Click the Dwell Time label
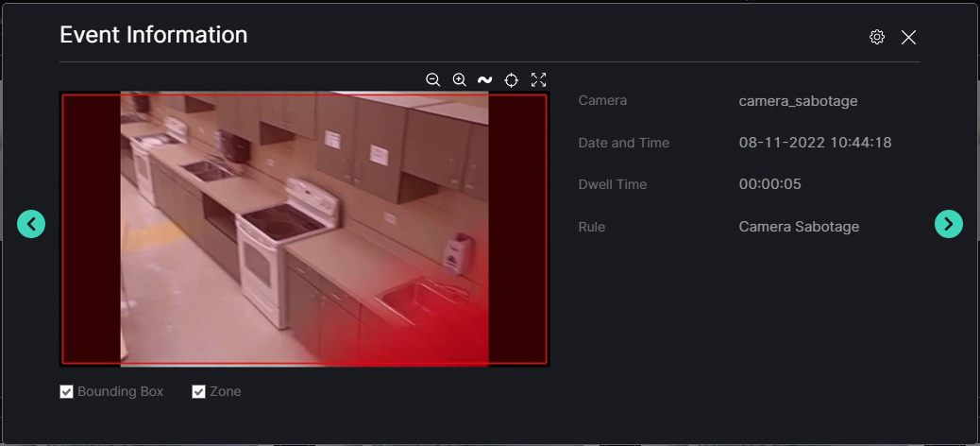The width and height of the screenshot is (980, 446). pyautogui.click(x=613, y=184)
